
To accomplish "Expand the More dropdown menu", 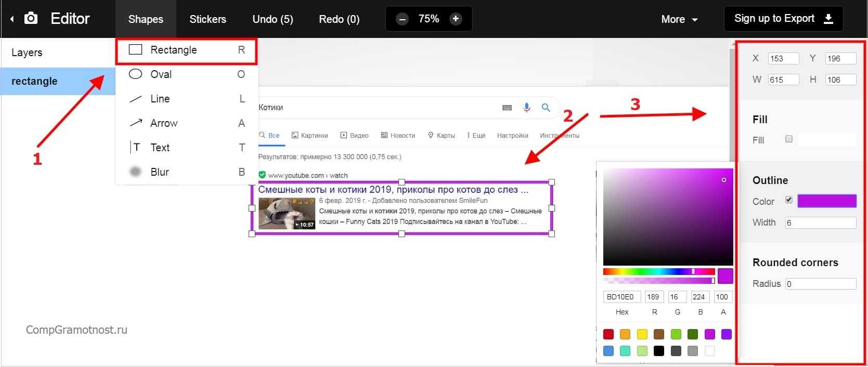I will (x=679, y=19).
